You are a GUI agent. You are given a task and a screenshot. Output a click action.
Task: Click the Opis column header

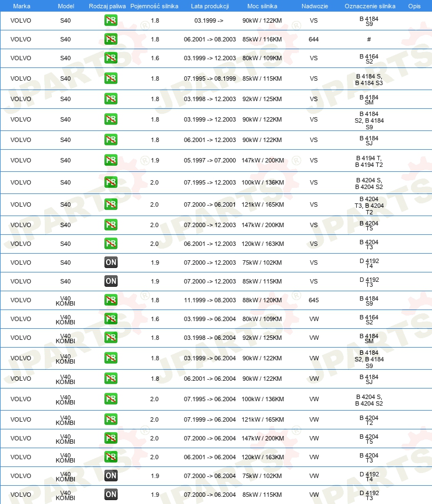414,6
